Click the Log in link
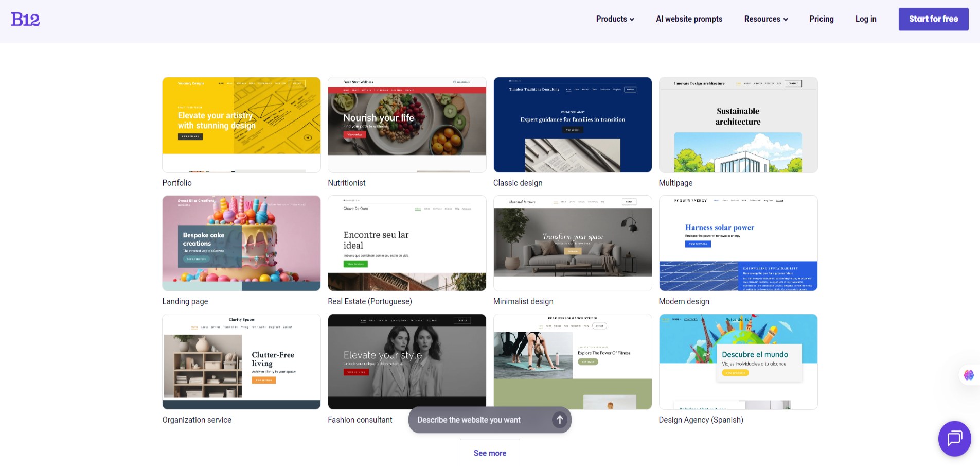The image size is (980, 466). [866, 19]
